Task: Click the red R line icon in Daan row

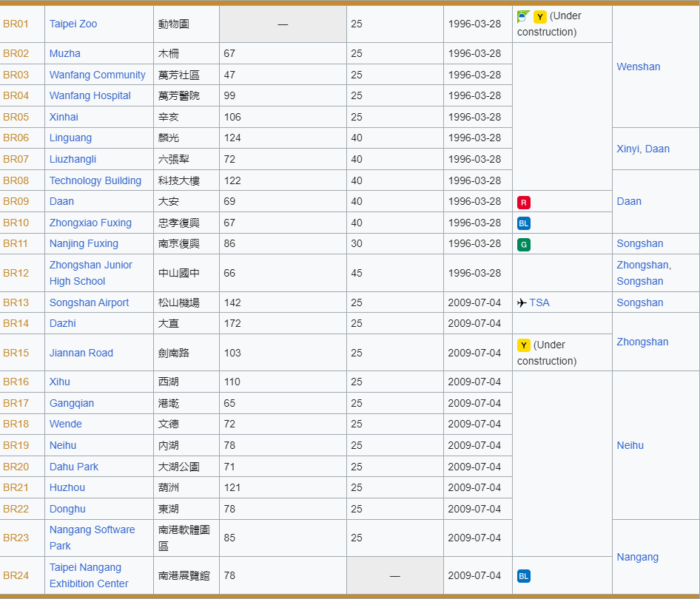Action: point(524,202)
